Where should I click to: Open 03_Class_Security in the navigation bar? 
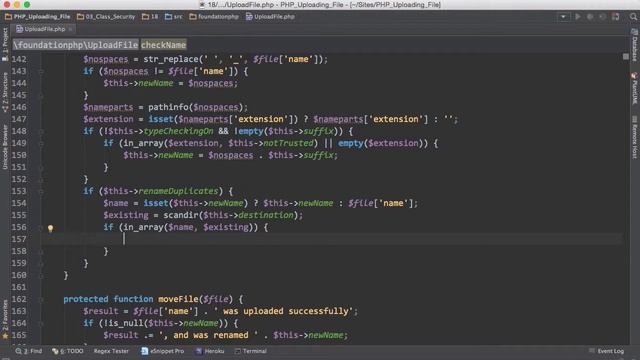pyautogui.click(x=106, y=17)
